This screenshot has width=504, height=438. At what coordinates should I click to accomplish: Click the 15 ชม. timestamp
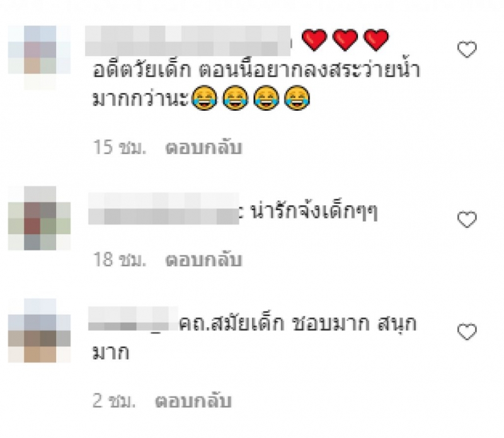pos(120,147)
